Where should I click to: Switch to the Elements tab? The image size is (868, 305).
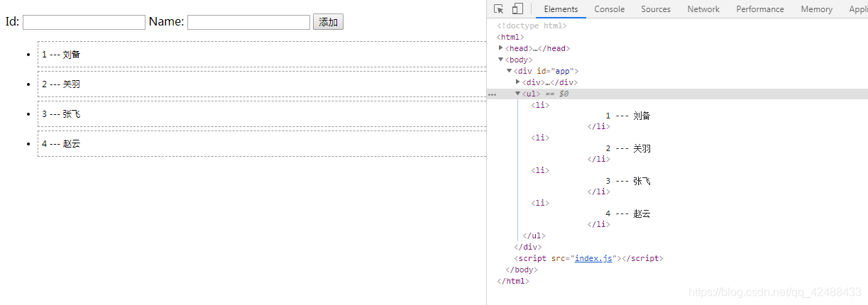561,9
